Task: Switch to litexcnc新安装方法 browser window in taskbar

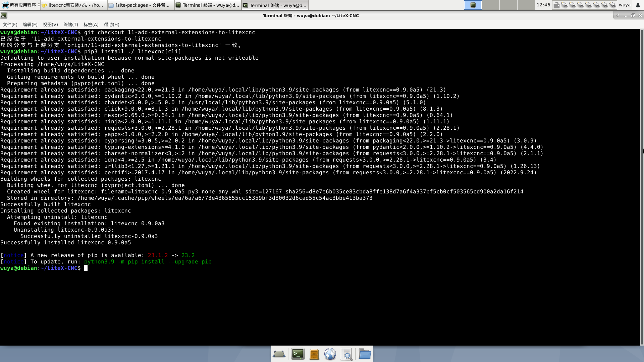Action: (x=73, y=5)
